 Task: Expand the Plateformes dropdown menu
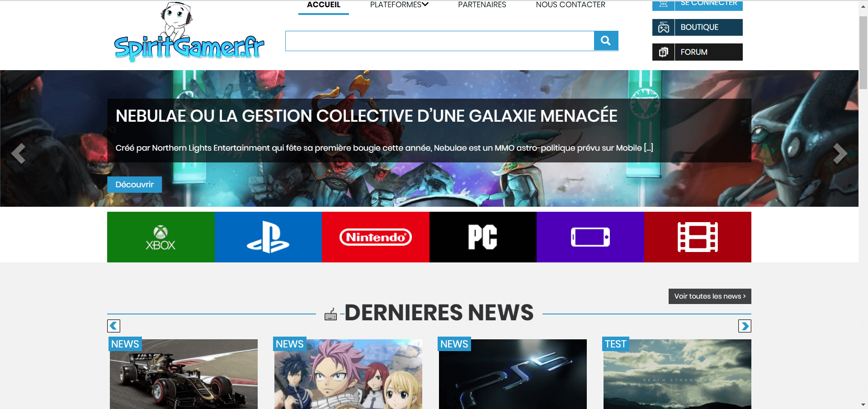tap(399, 5)
